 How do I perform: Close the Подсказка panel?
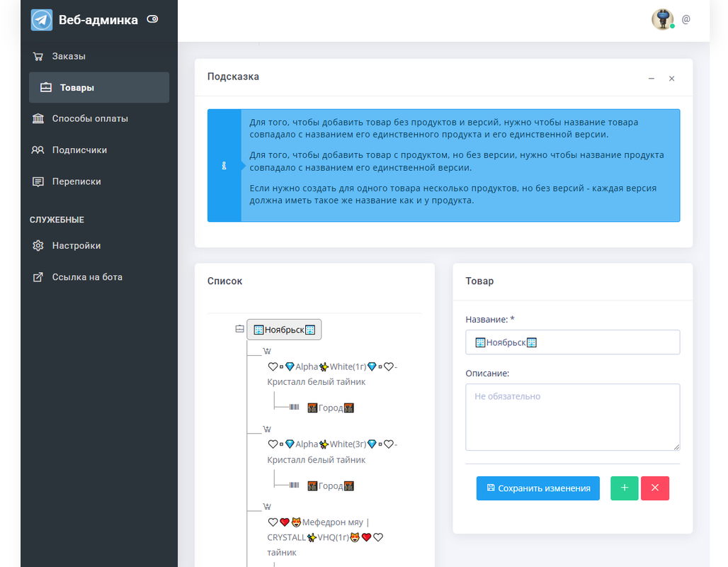[671, 79]
